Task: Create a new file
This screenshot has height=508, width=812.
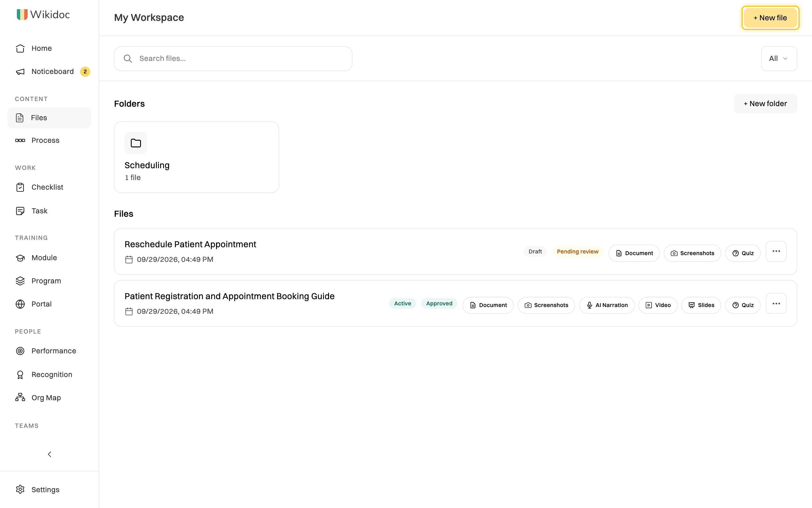Action: [770, 18]
